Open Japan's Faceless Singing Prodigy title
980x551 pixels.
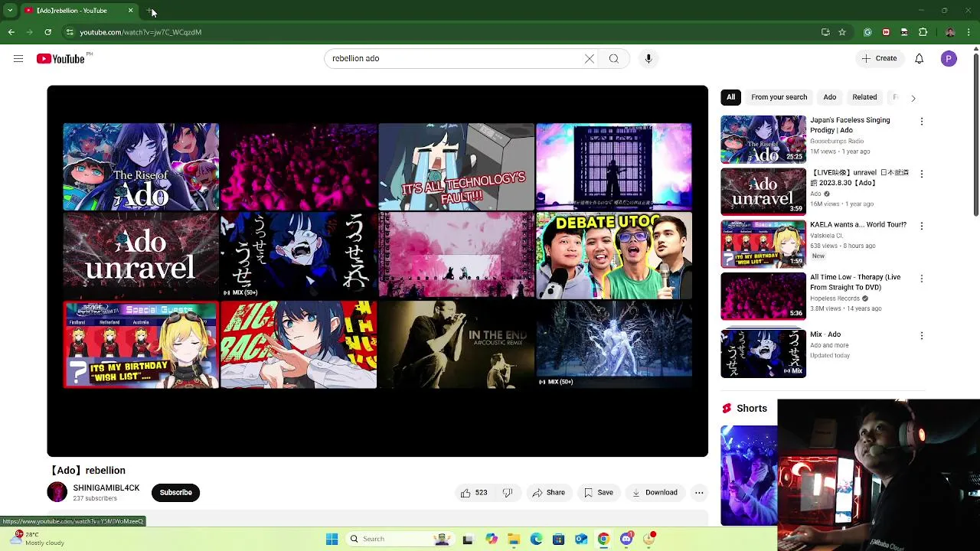click(x=850, y=126)
